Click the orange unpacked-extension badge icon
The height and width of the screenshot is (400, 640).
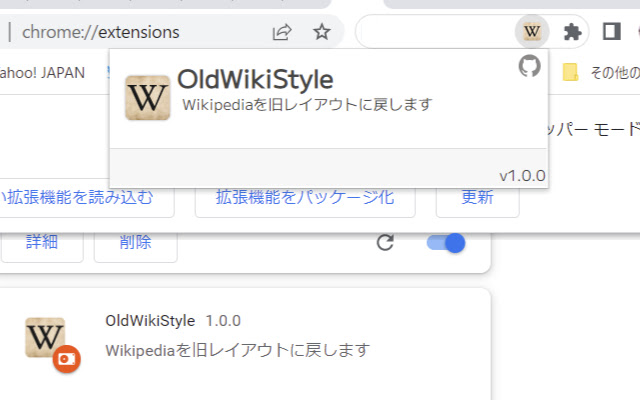click(x=66, y=358)
